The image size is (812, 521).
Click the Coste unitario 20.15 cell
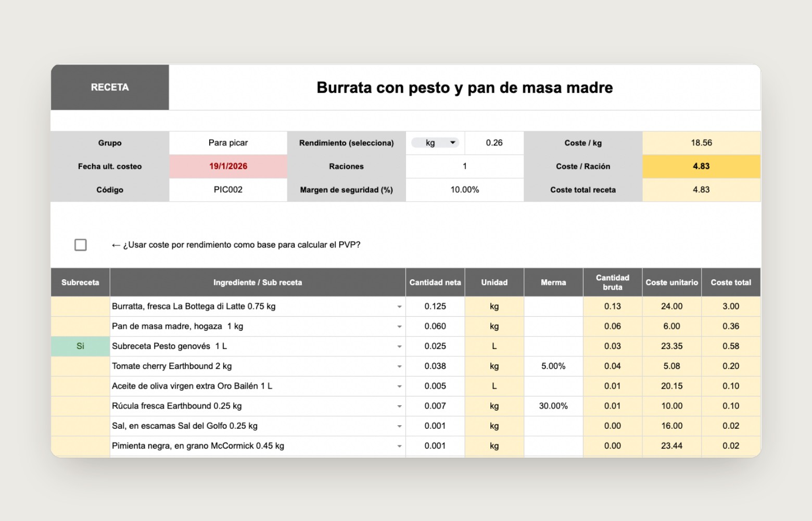[x=671, y=386]
